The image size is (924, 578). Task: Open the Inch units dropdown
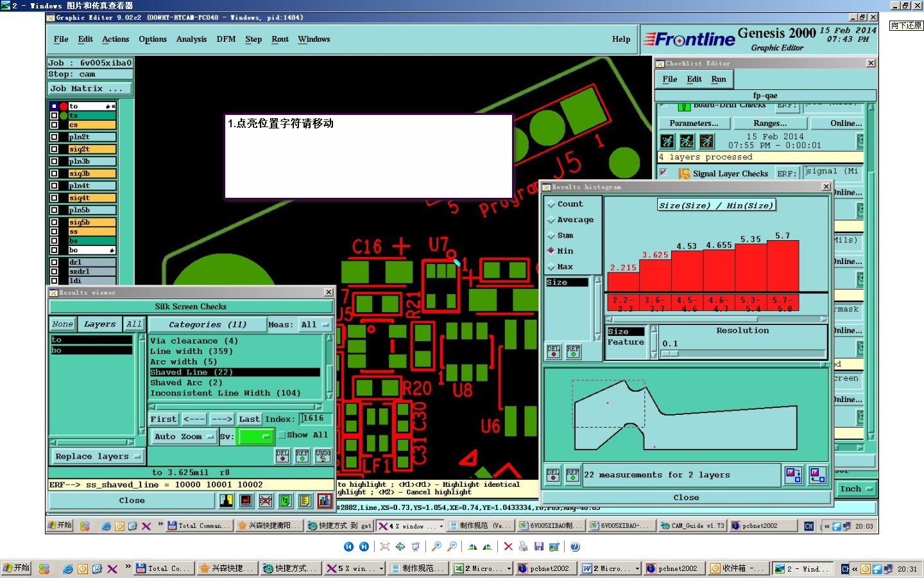coord(857,489)
